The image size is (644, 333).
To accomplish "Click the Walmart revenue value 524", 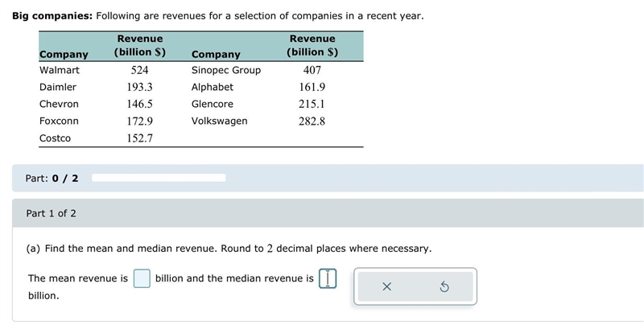I will tap(139, 70).
